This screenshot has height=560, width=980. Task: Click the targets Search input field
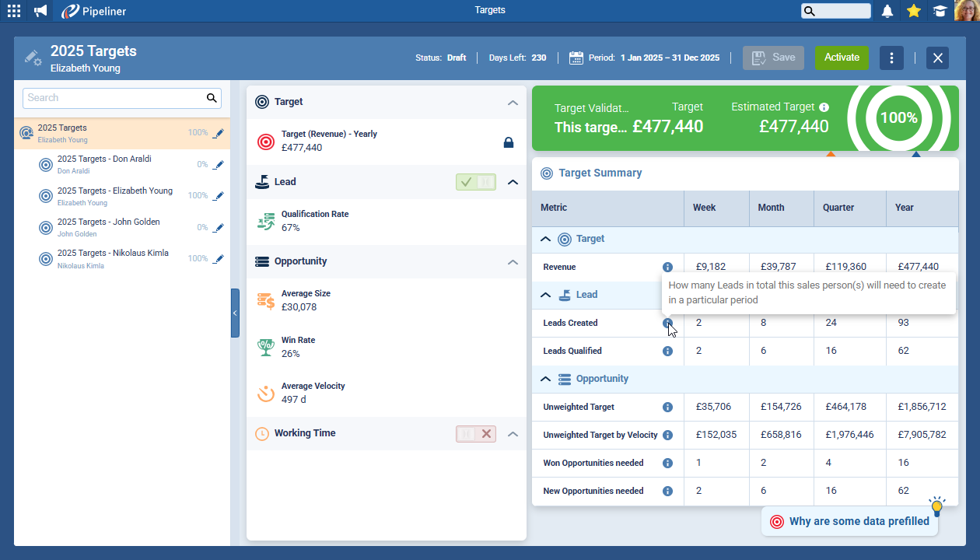(x=113, y=98)
